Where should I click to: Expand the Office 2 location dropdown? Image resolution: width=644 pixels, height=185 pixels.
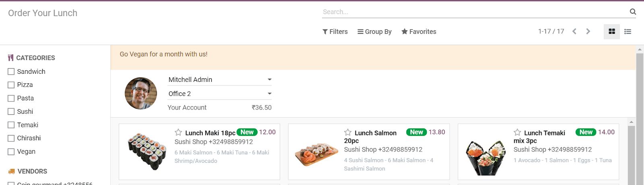(x=219, y=94)
